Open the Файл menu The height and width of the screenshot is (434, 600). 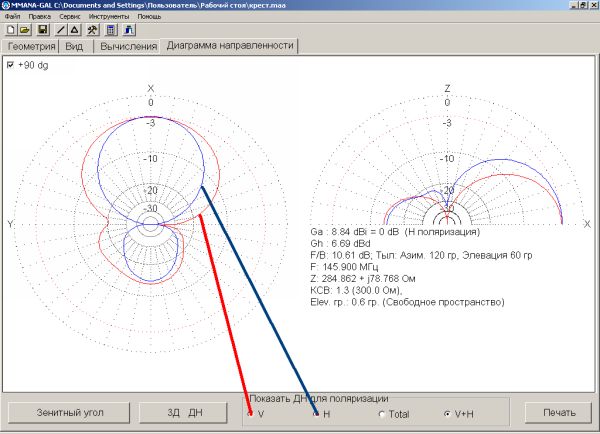[12, 17]
